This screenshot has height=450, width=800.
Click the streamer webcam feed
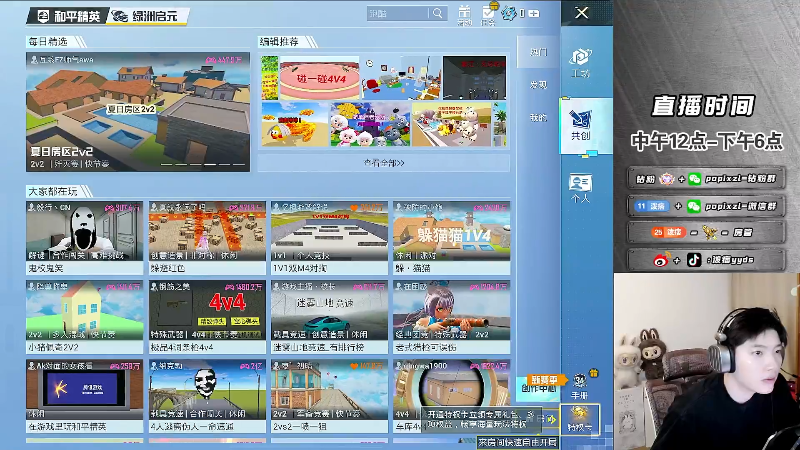pos(707,362)
